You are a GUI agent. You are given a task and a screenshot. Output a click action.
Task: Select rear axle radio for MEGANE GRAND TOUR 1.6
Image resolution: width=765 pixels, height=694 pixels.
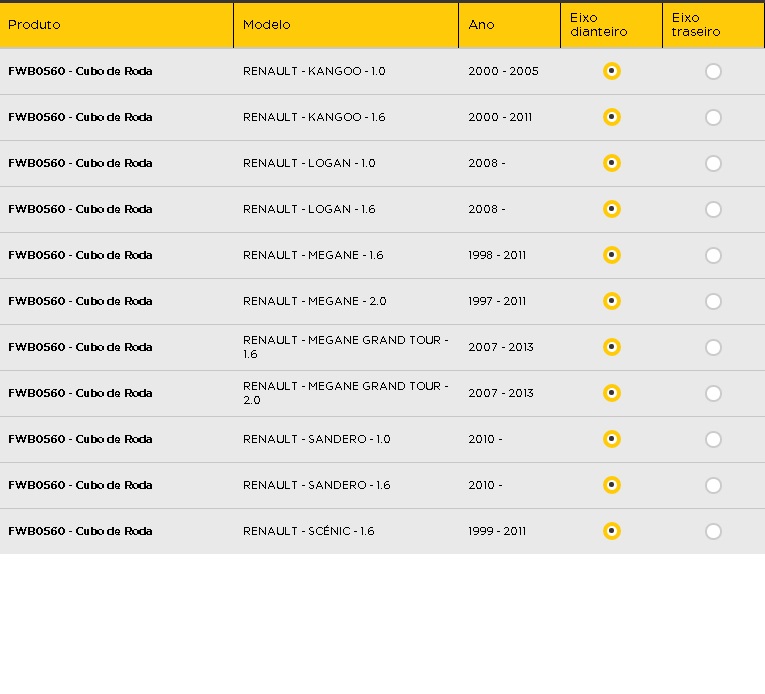click(713, 347)
